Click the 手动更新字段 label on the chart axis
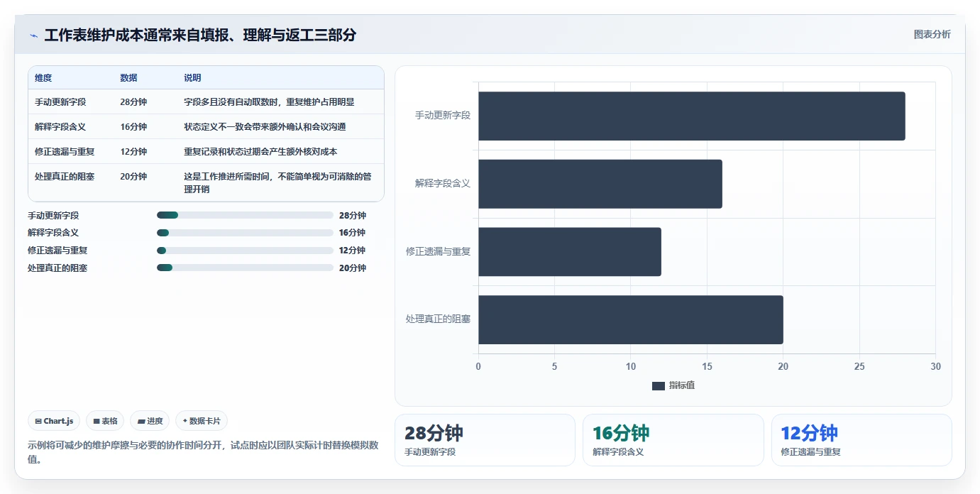The width and height of the screenshot is (980, 494). [443, 115]
